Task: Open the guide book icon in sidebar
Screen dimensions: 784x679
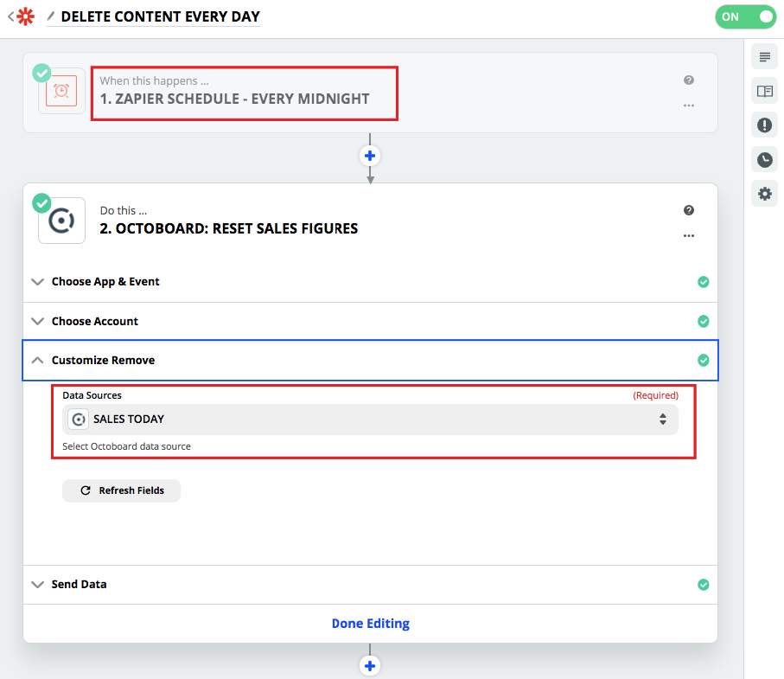Action: [764, 91]
